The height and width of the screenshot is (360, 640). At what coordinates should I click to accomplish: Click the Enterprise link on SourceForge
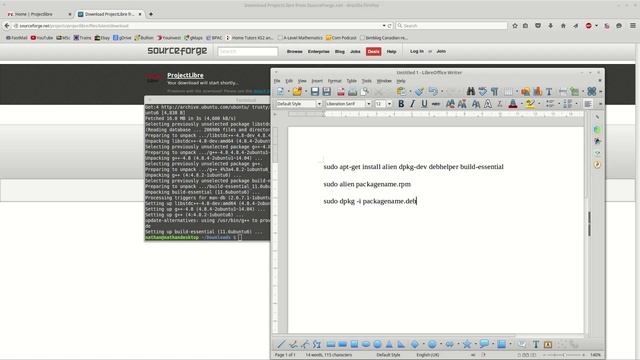[319, 51]
